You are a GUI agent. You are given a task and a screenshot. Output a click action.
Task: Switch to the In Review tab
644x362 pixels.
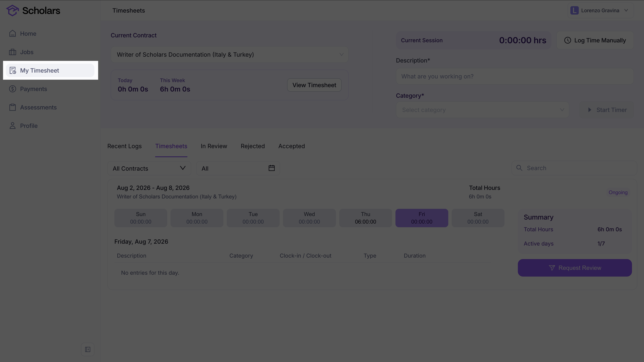214,146
